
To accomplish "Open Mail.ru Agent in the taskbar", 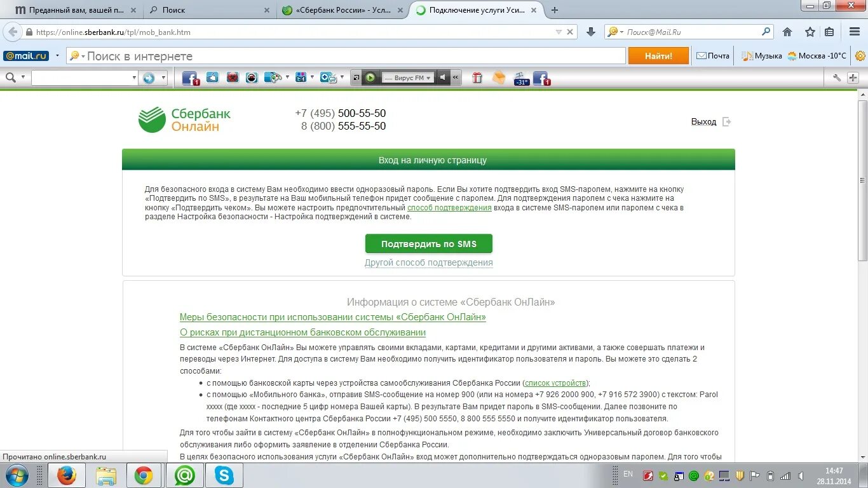I will point(185,475).
